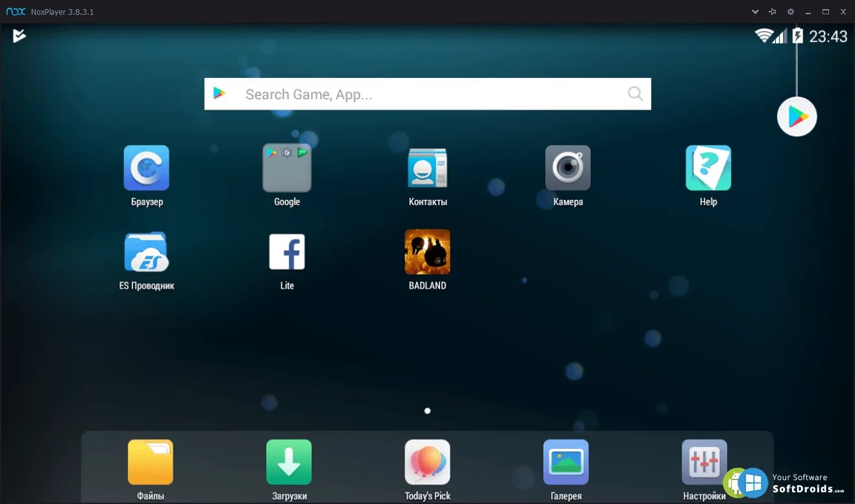Click the pin window icon in title bar
This screenshot has width=855, height=504.
773,12
